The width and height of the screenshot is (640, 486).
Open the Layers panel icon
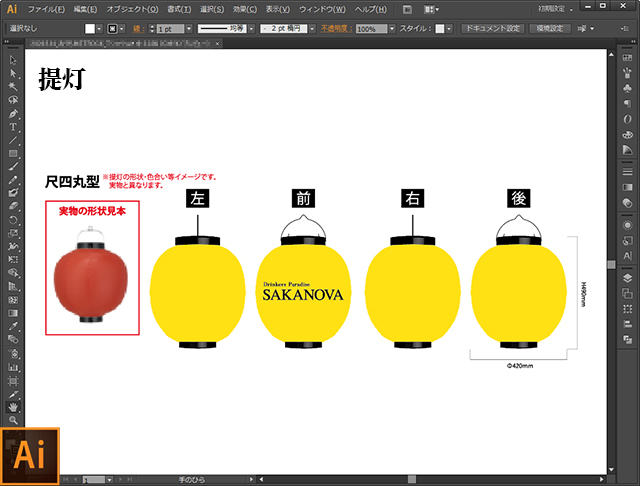click(x=627, y=278)
